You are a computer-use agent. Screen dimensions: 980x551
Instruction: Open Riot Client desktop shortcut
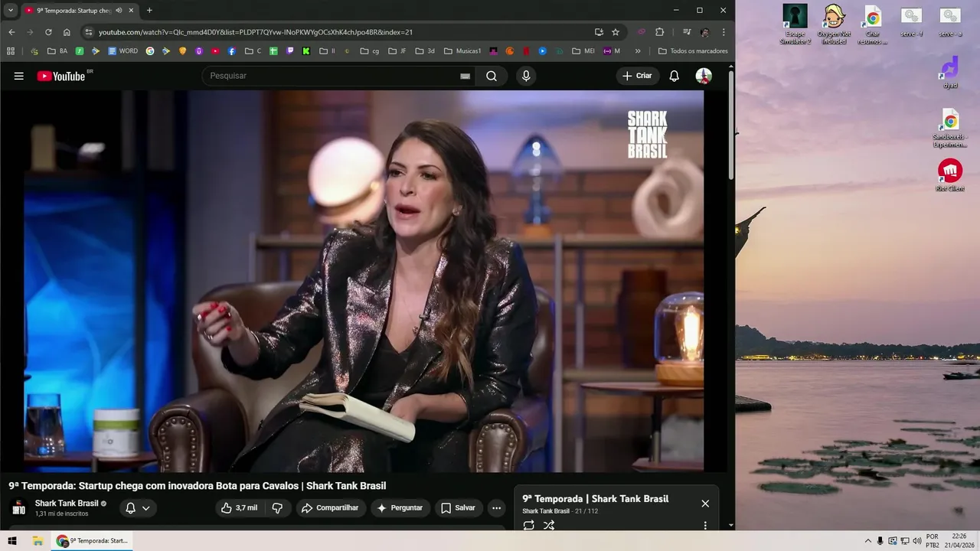tap(950, 175)
